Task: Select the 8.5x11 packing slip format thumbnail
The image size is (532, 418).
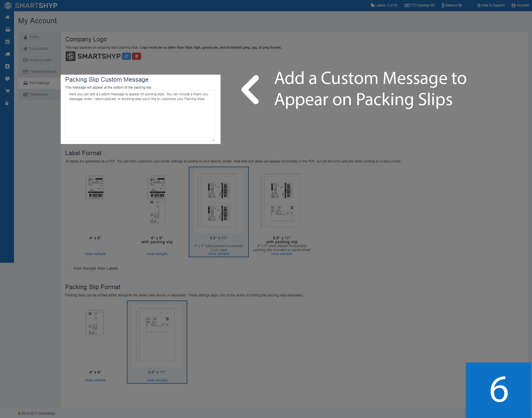Action: point(157,336)
